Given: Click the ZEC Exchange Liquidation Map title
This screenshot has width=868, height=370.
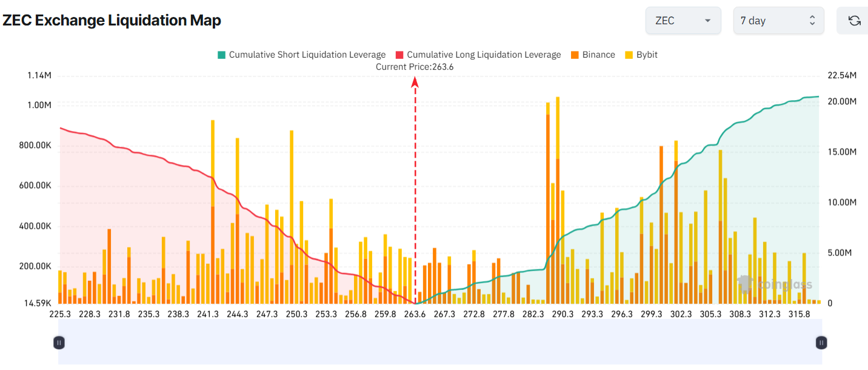Looking at the screenshot, I should (x=112, y=20).
